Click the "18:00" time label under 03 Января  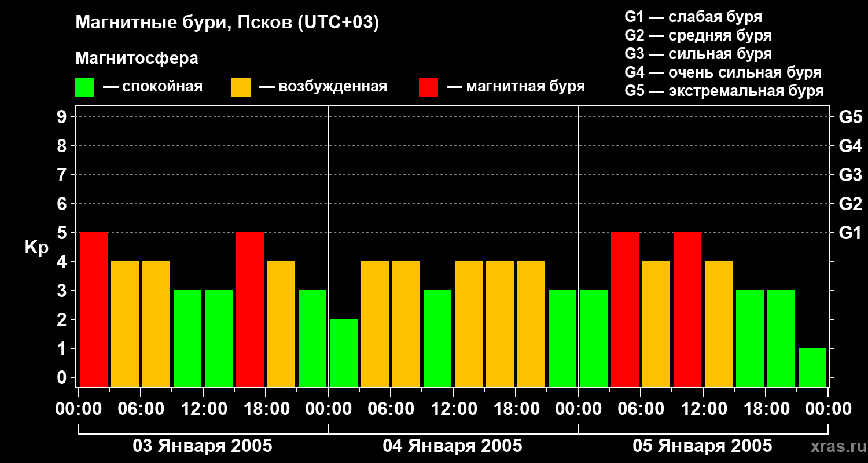(266, 409)
